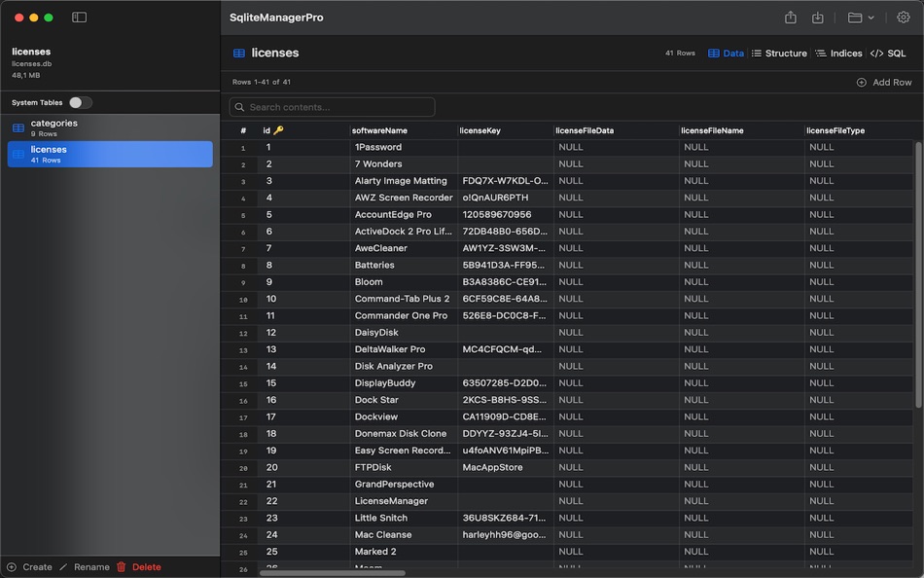Viewport: 924px width, 578px height.
Task: Click the table icon next to categories
Action: pos(18,127)
